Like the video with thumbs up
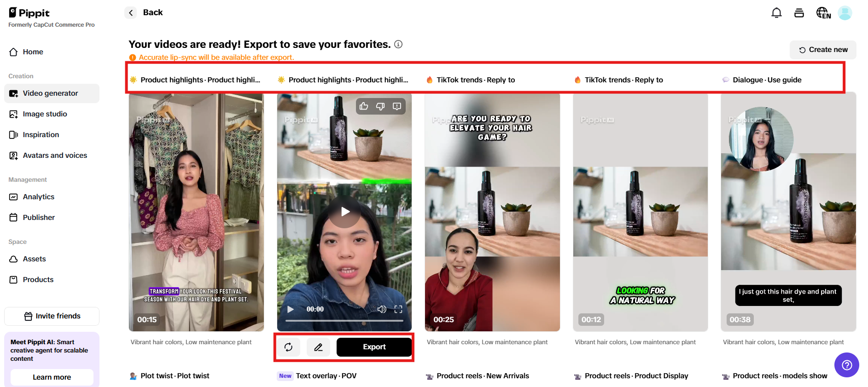868x387 pixels. 364,106
